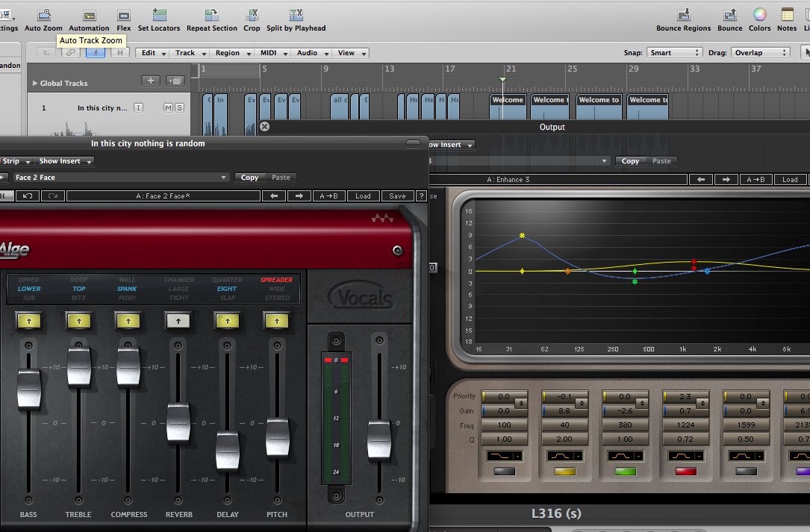Click undo arrow in Face 2 Face plugin
Viewport: 810px width, 532px height.
tap(28, 195)
